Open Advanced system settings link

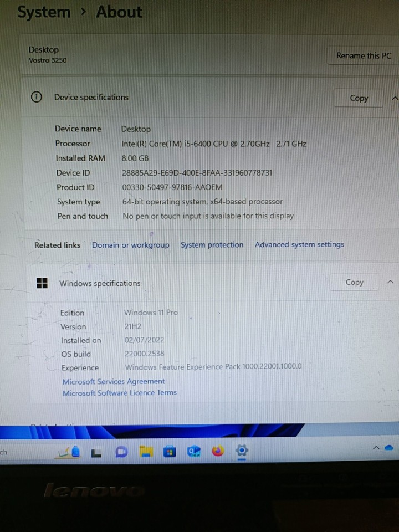pyautogui.click(x=299, y=244)
